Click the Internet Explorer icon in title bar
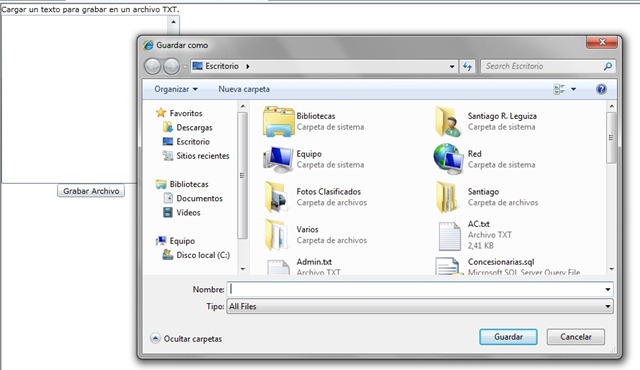 [x=148, y=45]
